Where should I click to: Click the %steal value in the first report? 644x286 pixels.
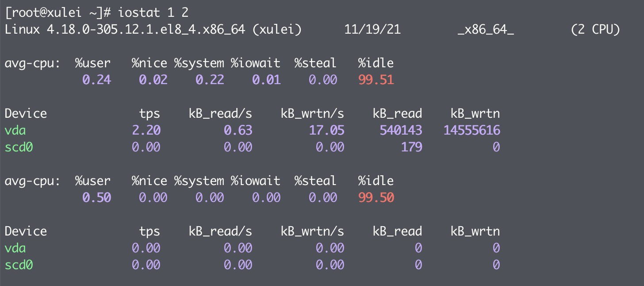(x=323, y=80)
